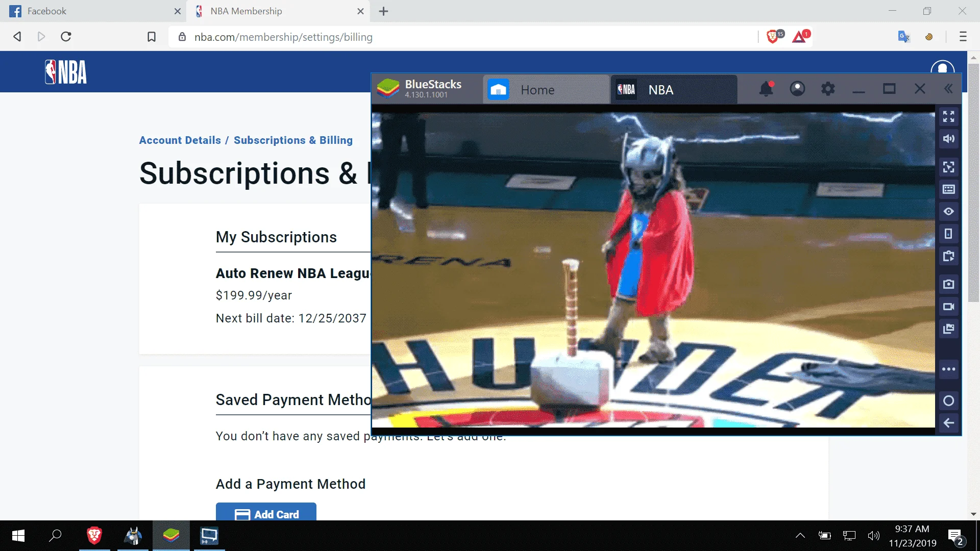Click the taskbar clock showing 9:37 AM
The image size is (980, 551).
(x=912, y=536)
